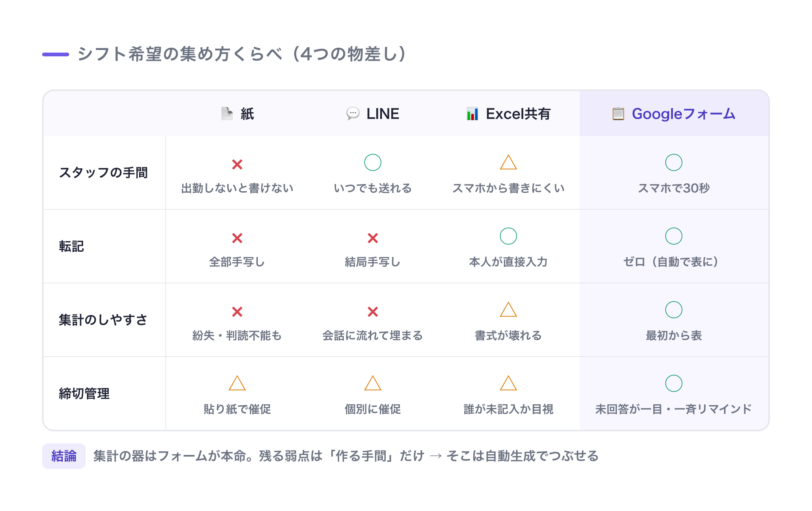Click the red cross above 会話に流れて埋まる

click(x=373, y=311)
